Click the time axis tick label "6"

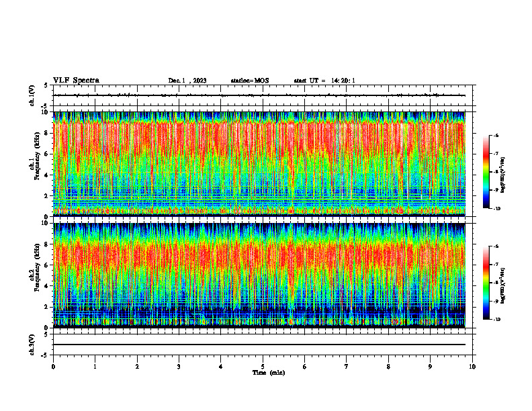[305, 367]
